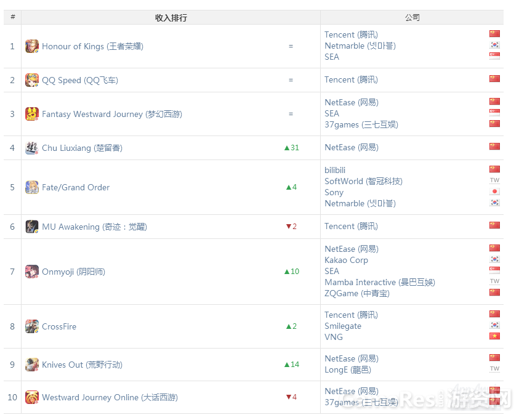Click rank number 7 cell
The width and height of the screenshot is (527, 420).
point(12,272)
